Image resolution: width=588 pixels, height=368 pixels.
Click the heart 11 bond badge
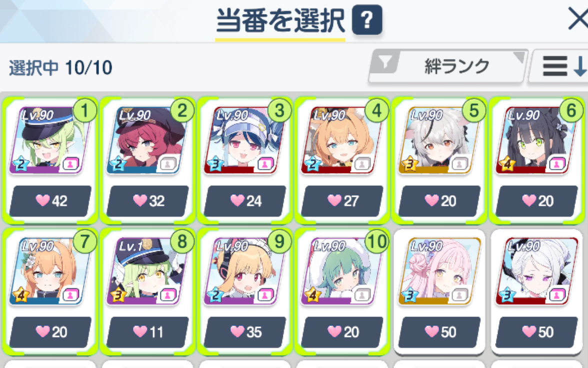147,332
